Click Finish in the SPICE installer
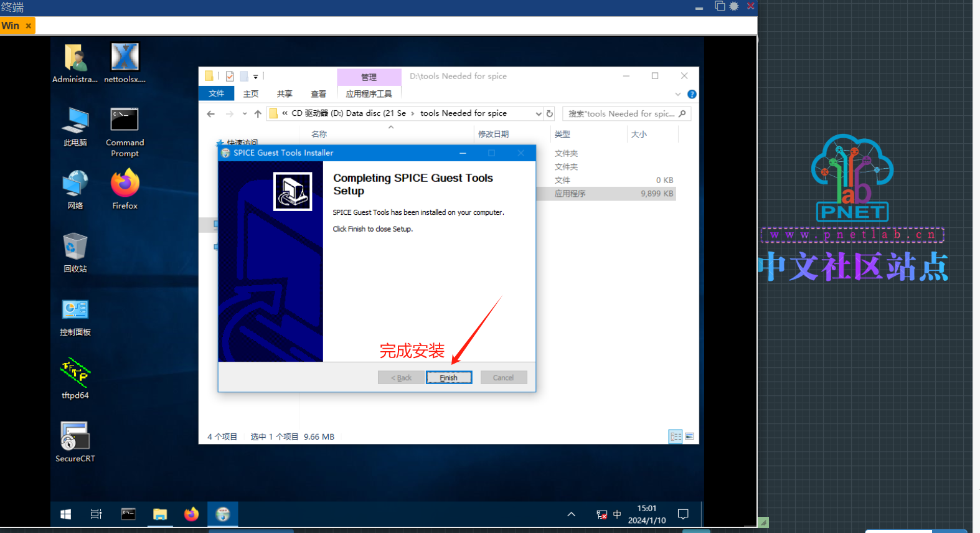 click(x=448, y=377)
